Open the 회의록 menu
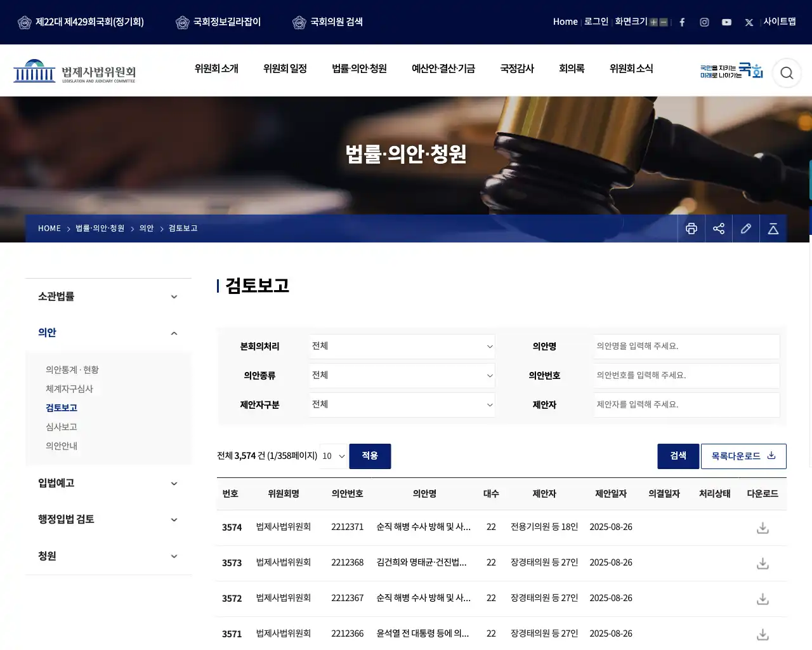 [572, 69]
